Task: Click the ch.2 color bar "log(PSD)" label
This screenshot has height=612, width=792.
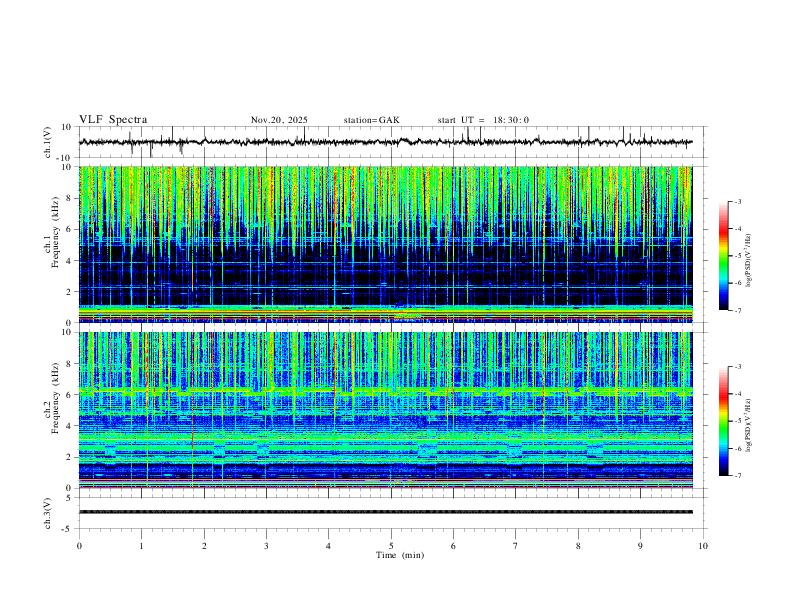Action: (x=748, y=426)
